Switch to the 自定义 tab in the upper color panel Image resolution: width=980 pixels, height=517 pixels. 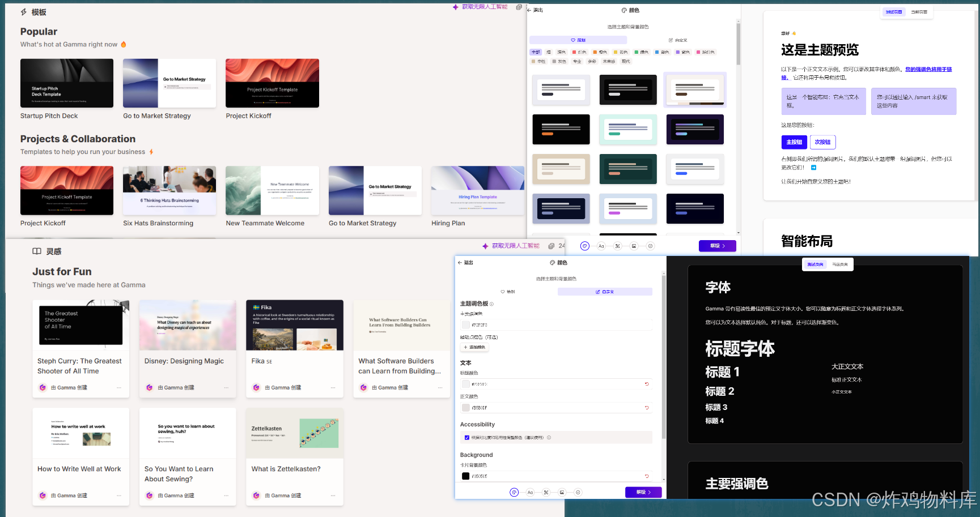pyautogui.click(x=678, y=40)
